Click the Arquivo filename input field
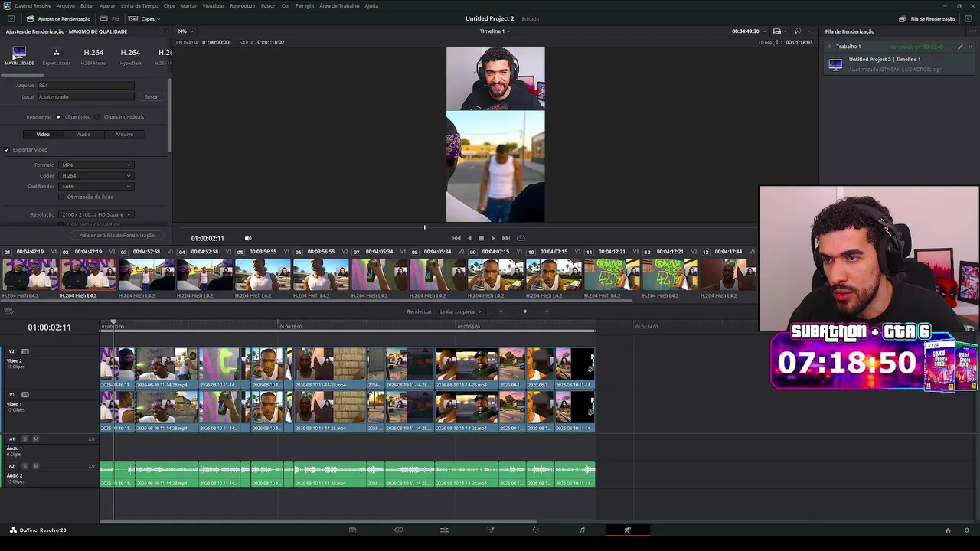Image resolution: width=980 pixels, height=551 pixels. [86, 86]
